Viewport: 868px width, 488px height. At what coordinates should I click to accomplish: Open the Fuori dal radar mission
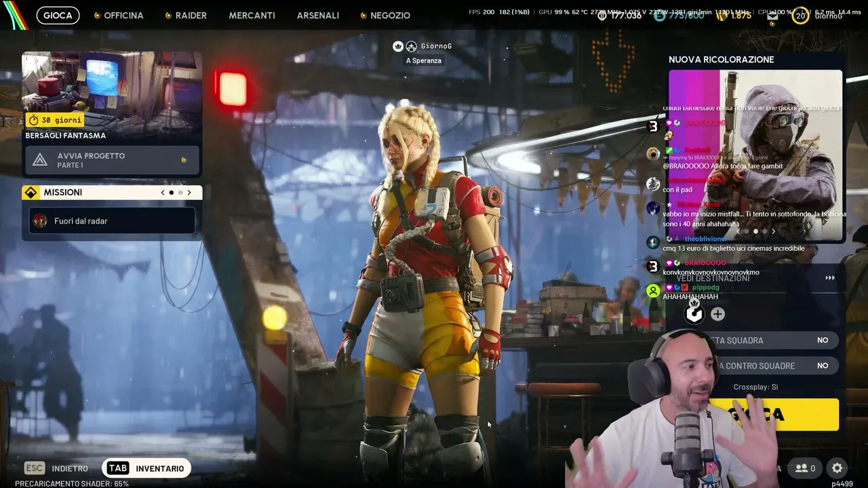coord(112,221)
